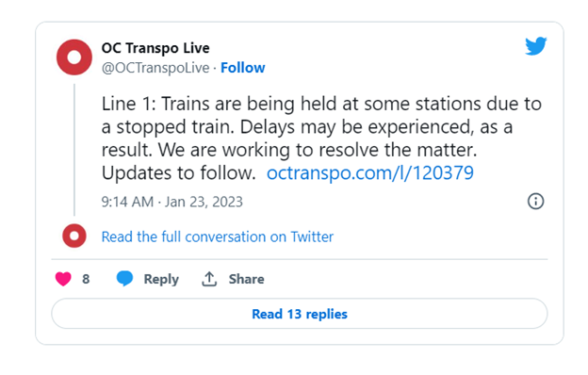
Task: Click the vertical thread line below the avatar
Action: (74, 150)
